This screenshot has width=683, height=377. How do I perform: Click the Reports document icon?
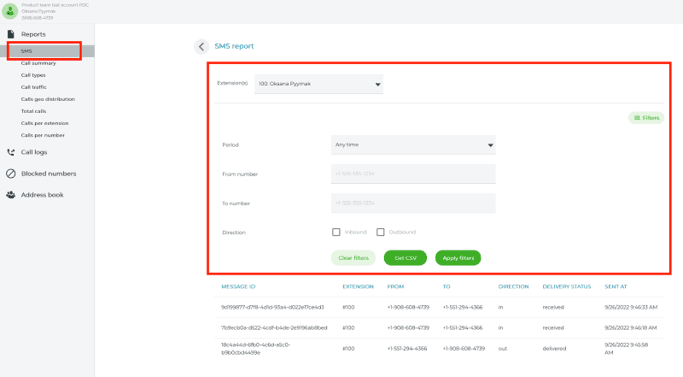coord(11,34)
